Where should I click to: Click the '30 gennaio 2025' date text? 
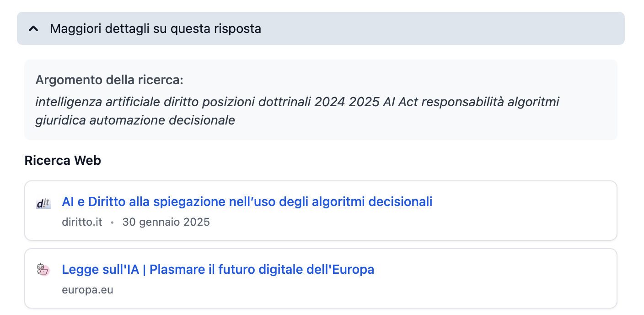pyautogui.click(x=166, y=223)
